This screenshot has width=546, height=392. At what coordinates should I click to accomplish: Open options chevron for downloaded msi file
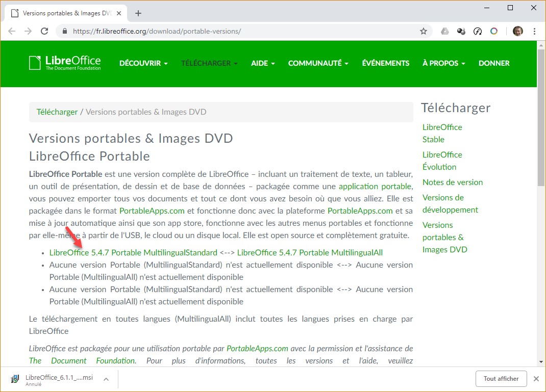[x=106, y=379]
